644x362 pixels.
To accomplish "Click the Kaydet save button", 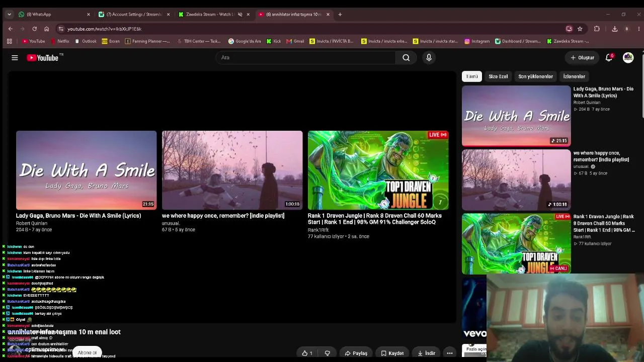I will coord(392,353).
